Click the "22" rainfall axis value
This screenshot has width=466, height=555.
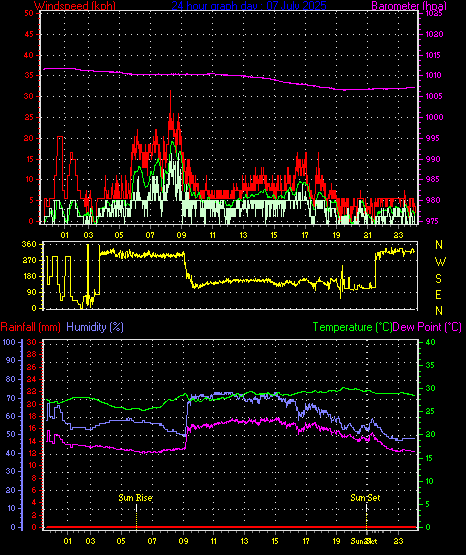click(32, 391)
